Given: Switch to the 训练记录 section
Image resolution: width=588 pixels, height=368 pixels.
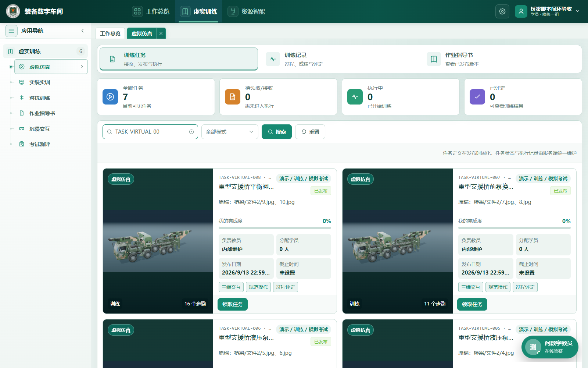Looking at the screenshot, I should (339, 59).
